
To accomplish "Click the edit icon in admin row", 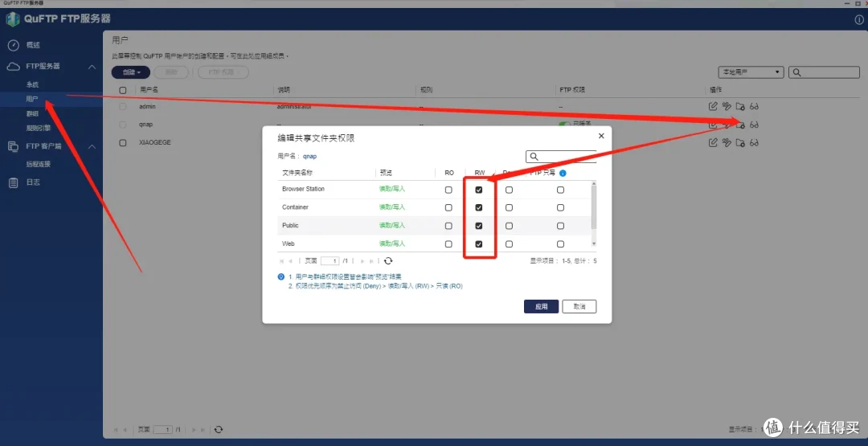I will (x=713, y=106).
